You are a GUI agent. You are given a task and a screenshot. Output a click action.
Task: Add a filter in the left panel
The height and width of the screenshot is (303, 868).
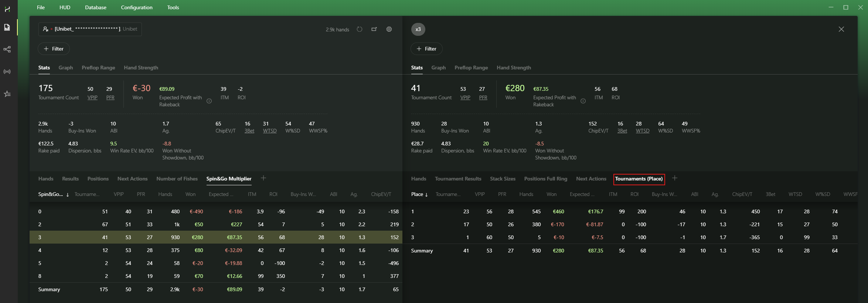click(54, 49)
